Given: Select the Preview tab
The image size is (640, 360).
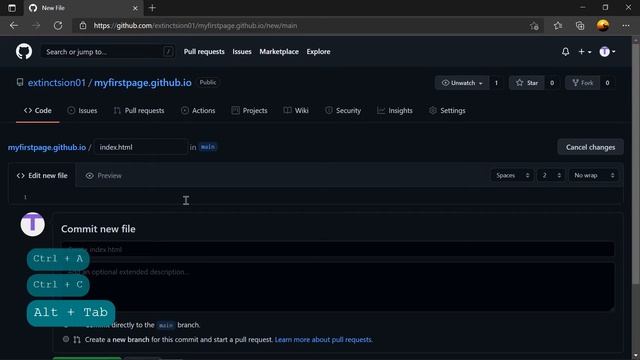Looking at the screenshot, I should point(104,176).
